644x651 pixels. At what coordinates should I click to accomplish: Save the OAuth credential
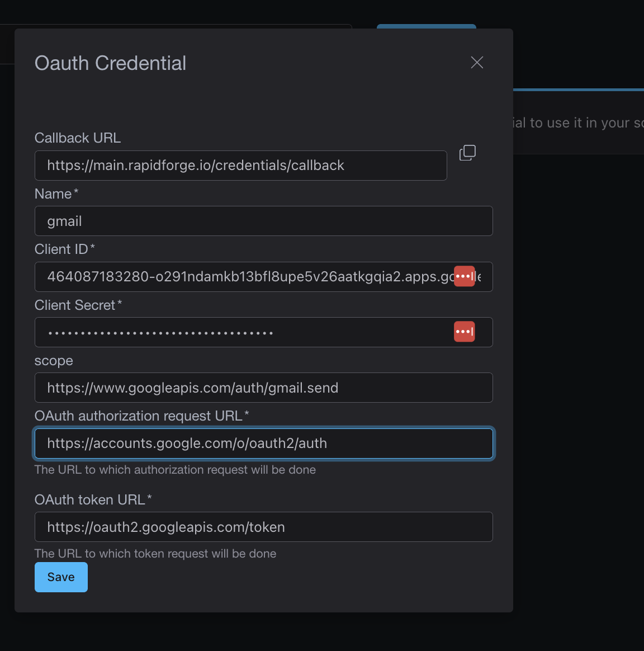tap(61, 577)
